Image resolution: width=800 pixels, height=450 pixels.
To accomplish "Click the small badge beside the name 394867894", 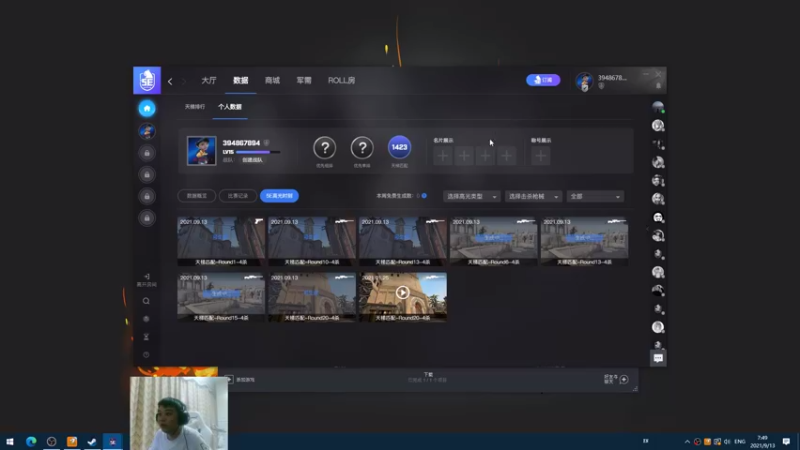I will [266, 143].
